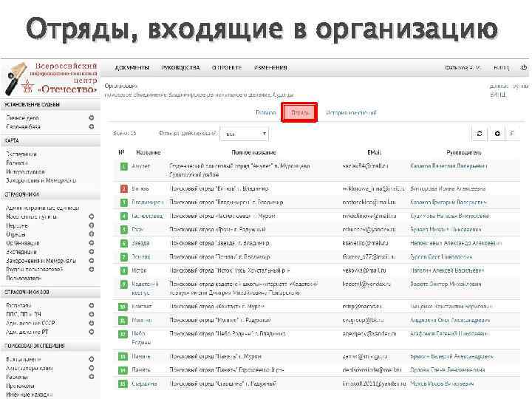Click the Название column header
The image size is (532, 399).
149,153
